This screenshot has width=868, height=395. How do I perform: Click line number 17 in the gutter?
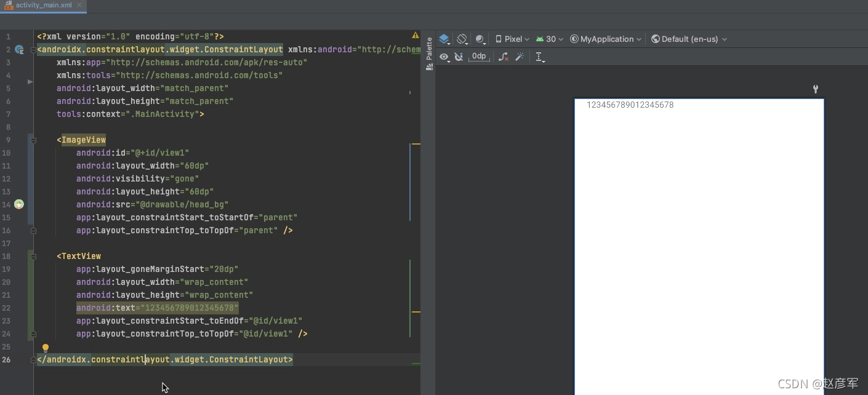6,243
